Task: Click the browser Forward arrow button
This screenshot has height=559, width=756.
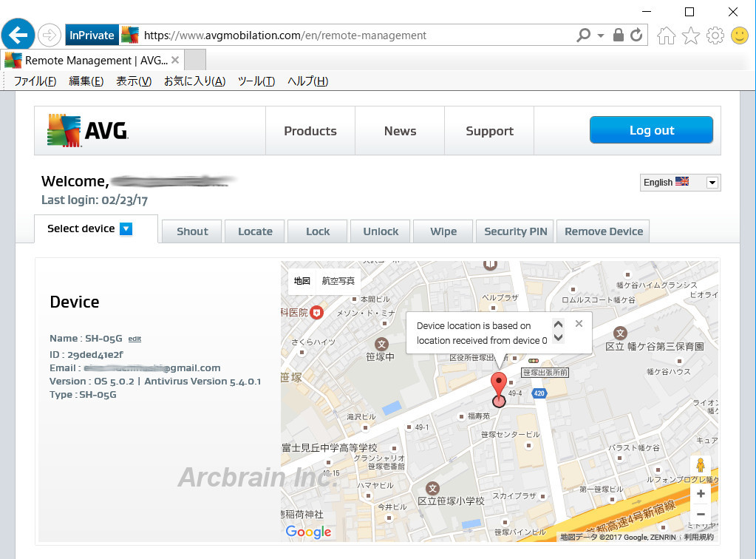Action: (x=50, y=35)
